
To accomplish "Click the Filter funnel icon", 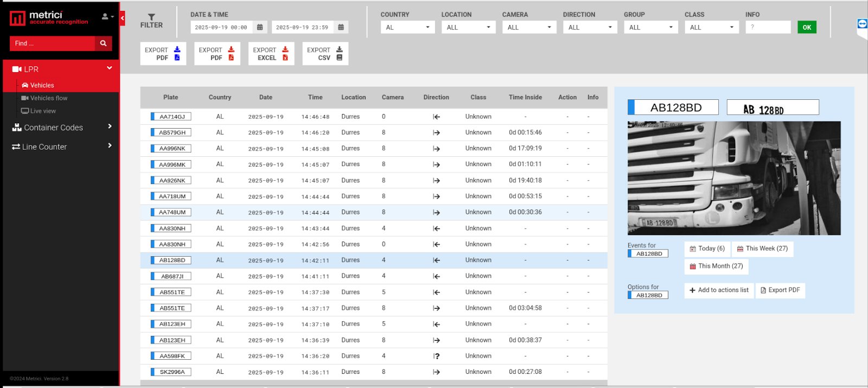I will (151, 17).
